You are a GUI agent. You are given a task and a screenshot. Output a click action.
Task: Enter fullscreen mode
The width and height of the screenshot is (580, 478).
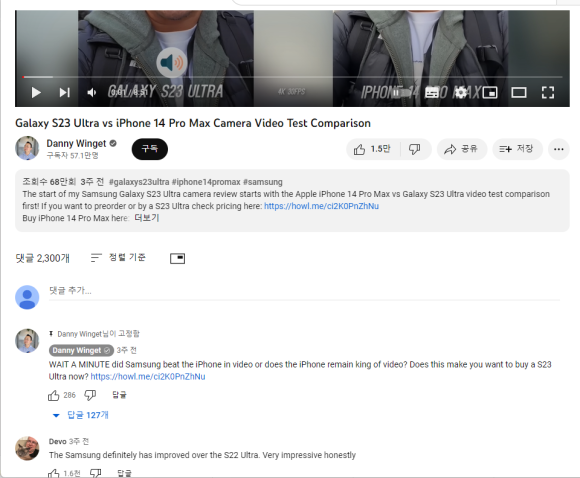548,92
